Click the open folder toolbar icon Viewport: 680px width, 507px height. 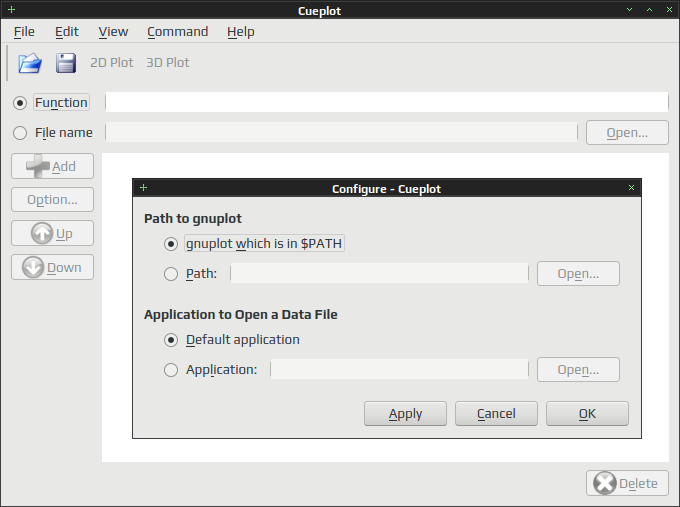30,63
